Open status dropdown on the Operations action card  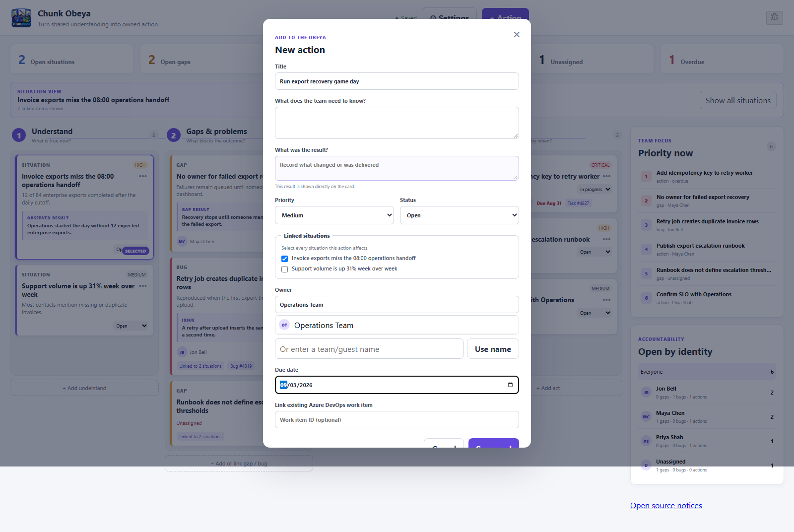(595, 313)
